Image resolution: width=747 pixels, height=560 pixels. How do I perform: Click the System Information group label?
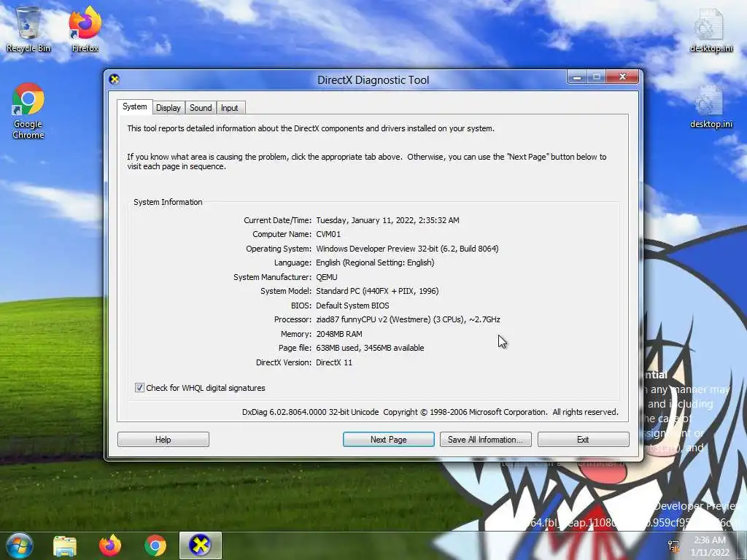168,202
